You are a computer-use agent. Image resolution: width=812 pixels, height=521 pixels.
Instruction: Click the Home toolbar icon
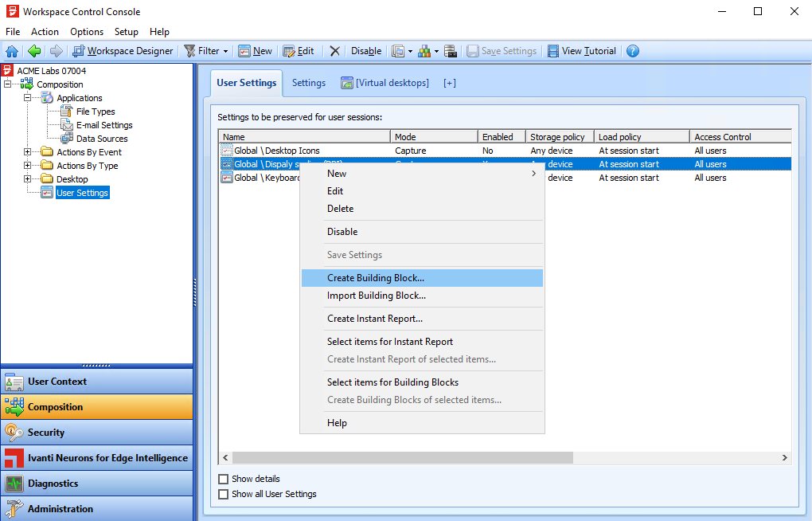coord(12,51)
